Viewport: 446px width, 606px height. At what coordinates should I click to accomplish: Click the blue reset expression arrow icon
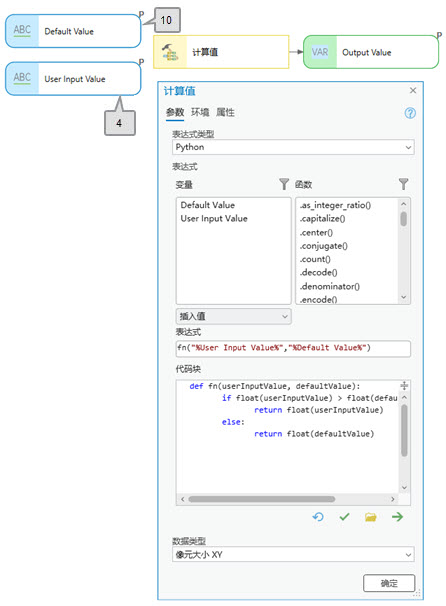[x=318, y=517]
